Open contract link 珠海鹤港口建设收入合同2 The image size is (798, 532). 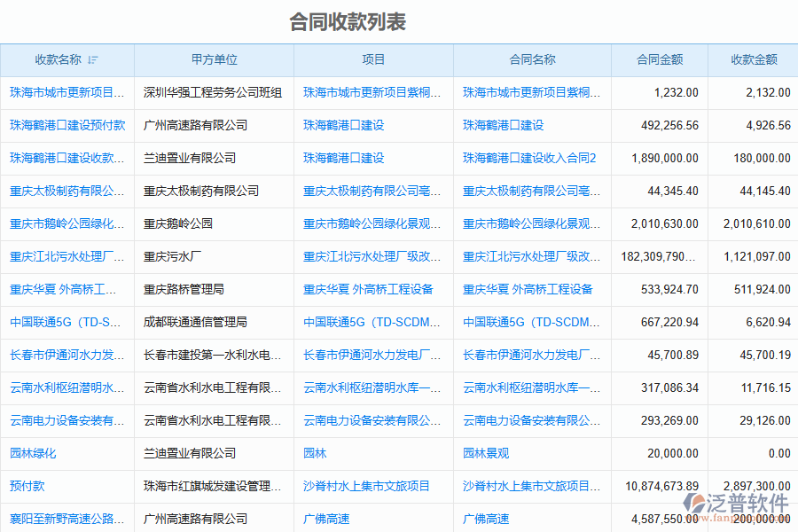(x=529, y=159)
